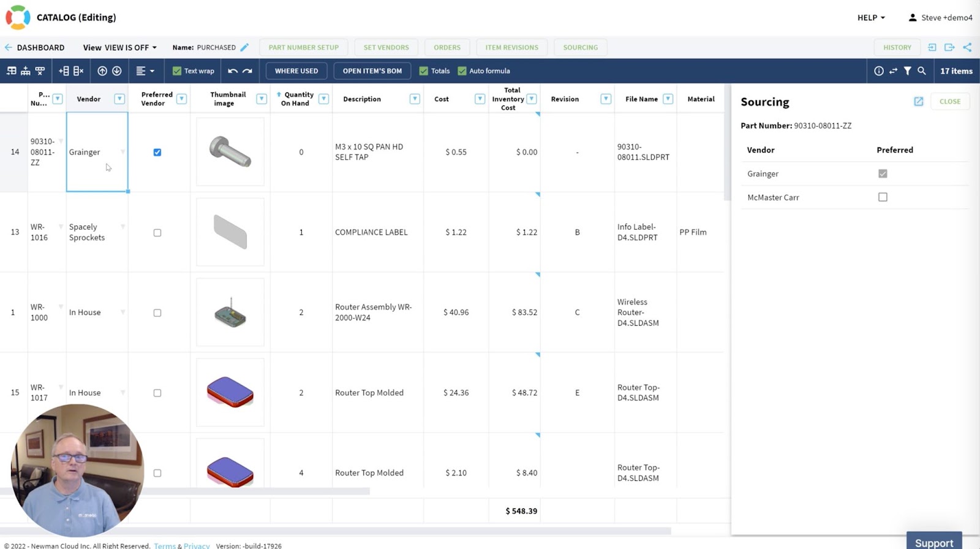Image resolution: width=980 pixels, height=549 pixels.
Task: Click the move item up arrow icon
Action: coord(102,71)
